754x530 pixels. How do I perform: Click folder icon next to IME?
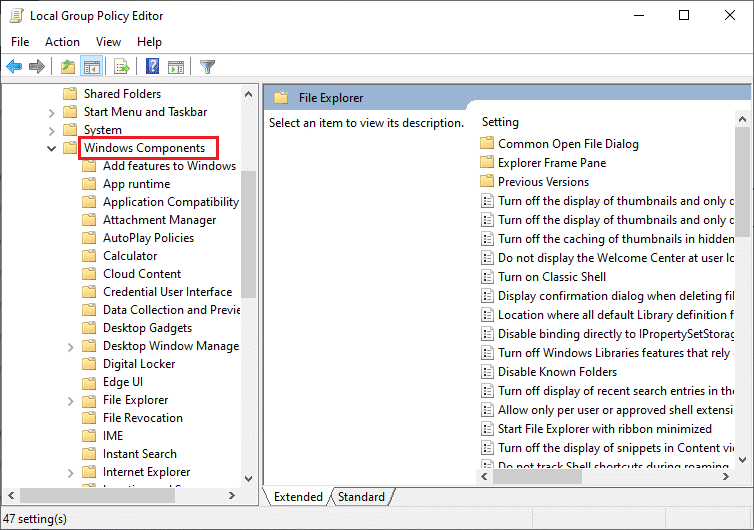[89, 436]
